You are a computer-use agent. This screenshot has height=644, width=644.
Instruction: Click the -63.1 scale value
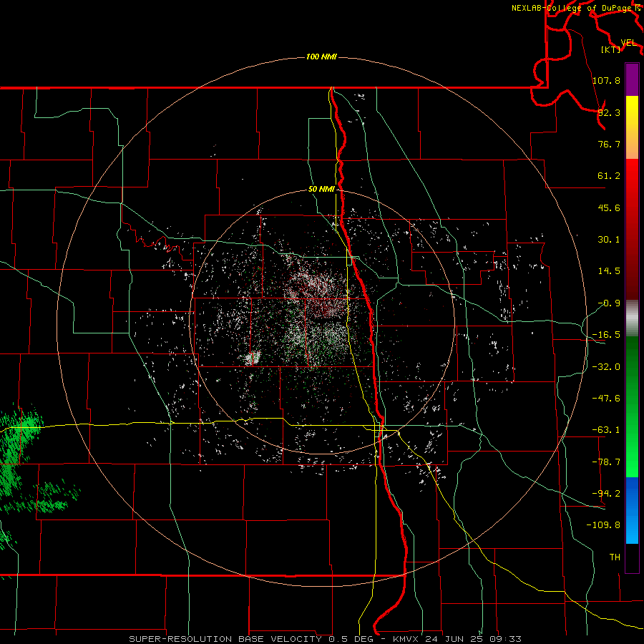(606, 430)
